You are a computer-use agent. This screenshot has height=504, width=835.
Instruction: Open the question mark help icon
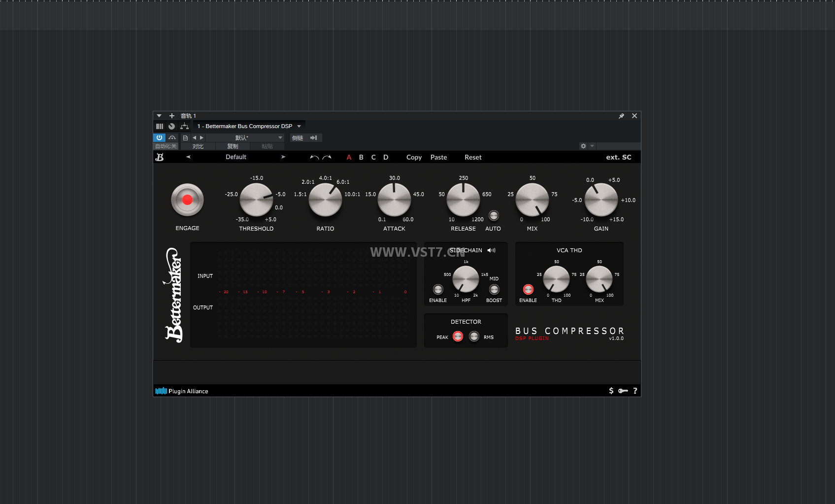tap(635, 391)
